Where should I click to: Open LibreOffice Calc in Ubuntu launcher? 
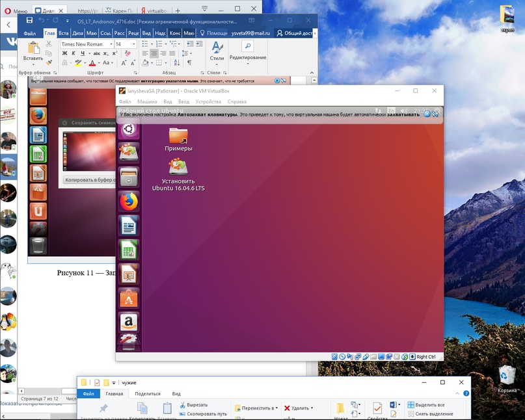(x=128, y=250)
